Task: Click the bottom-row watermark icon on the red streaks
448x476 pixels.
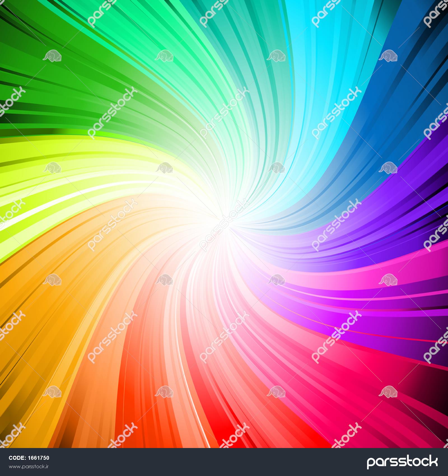Action: pyautogui.click(x=164, y=392)
